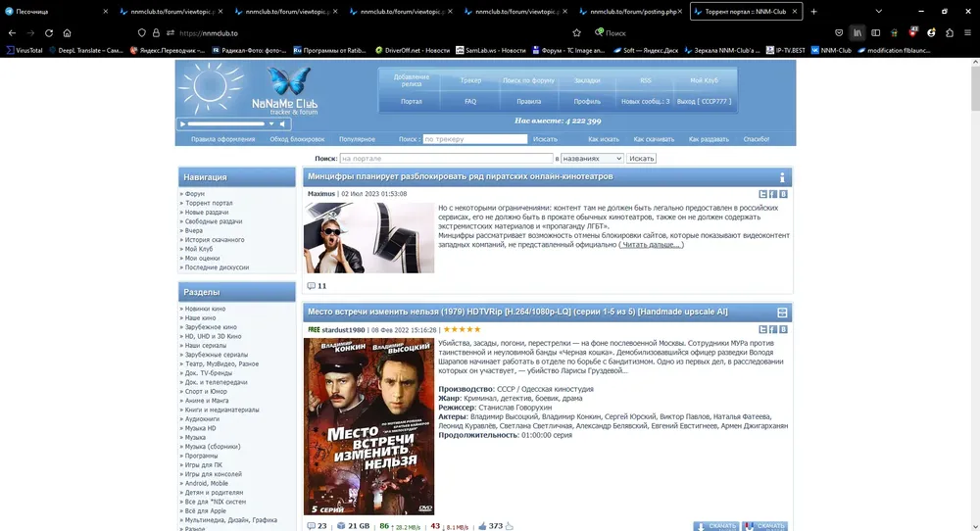Screen dimensions: 980x531
Task: Click the Искать button beside portal search
Action: pos(641,159)
